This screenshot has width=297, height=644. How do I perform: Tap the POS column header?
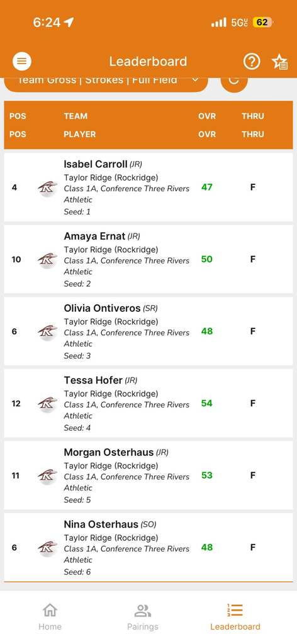(18, 125)
